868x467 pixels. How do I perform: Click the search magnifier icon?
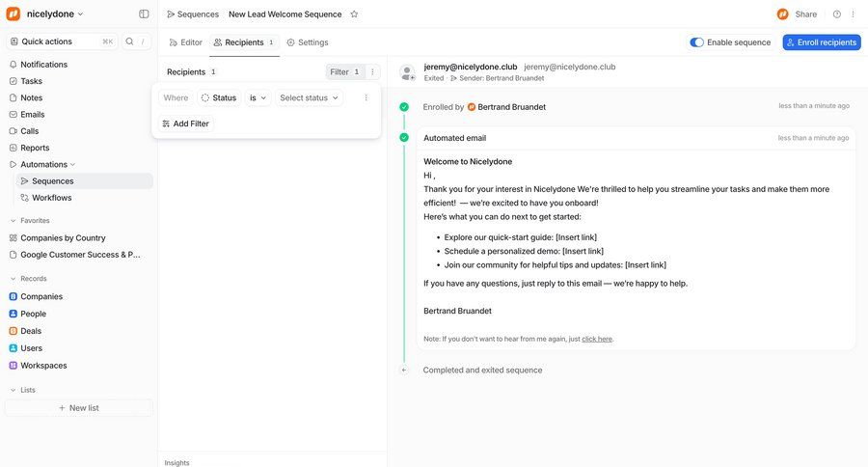click(x=129, y=41)
